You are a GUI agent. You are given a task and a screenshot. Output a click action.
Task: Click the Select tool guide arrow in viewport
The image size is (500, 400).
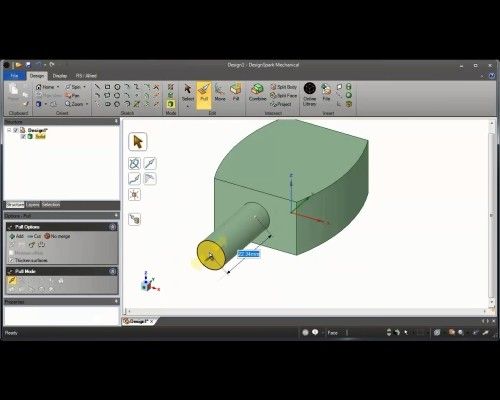(x=137, y=142)
